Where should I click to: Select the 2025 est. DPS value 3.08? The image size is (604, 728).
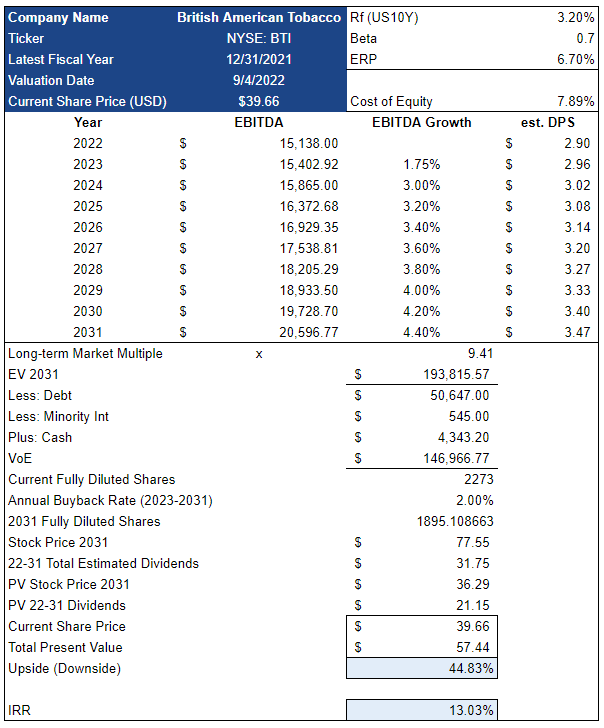coord(577,206)
